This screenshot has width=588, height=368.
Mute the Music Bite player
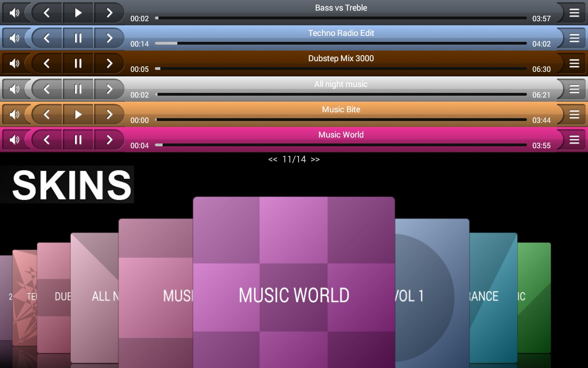(14, 114)
